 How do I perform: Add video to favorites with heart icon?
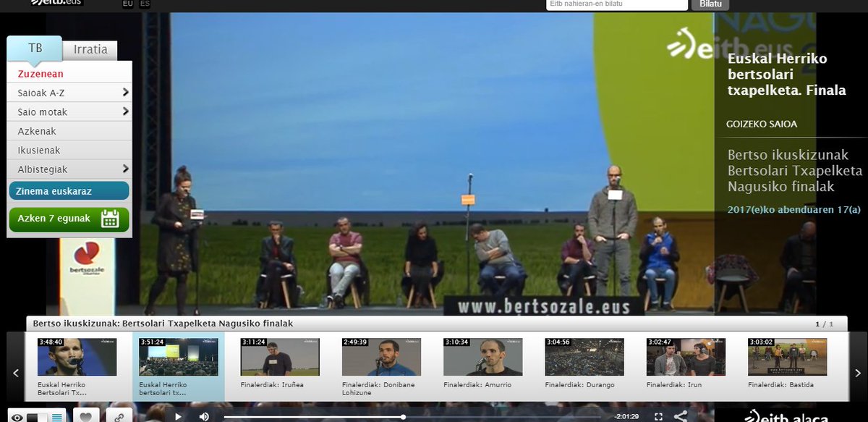tap(85, 416)
